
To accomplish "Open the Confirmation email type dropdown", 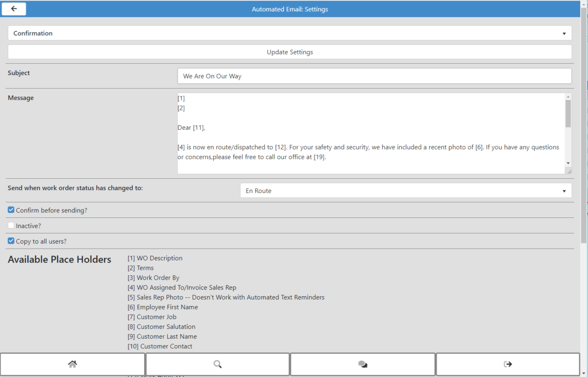I will tap(564, 33).
